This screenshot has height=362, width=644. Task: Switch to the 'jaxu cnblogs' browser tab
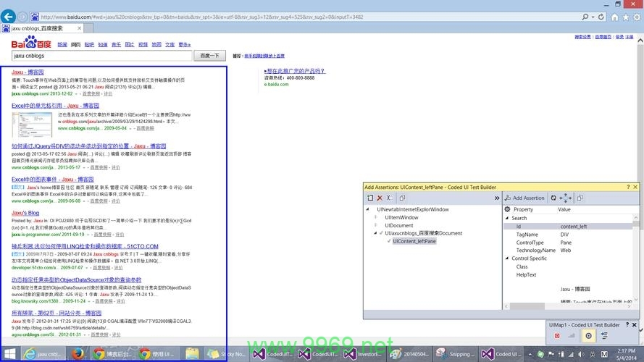[x=41, y=28]
